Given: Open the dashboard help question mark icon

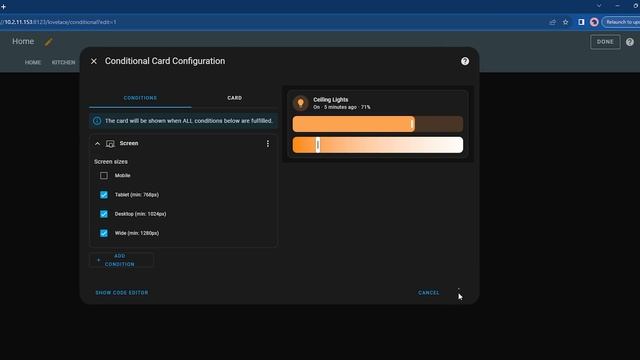Looking at the screenshot, I should 629,42.
